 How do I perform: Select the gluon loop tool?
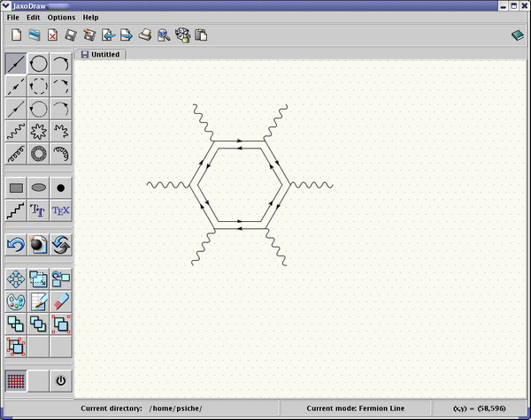click(38, 154)
